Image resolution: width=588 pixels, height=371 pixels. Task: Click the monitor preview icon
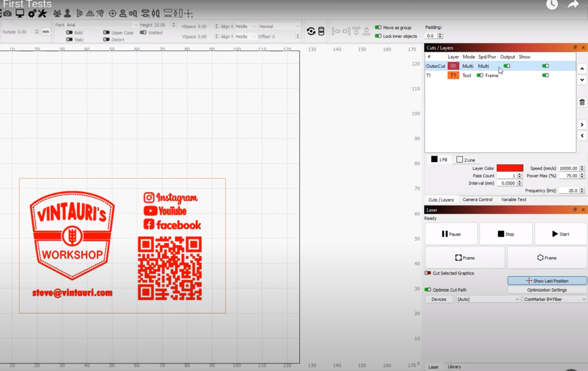[20, 13]
